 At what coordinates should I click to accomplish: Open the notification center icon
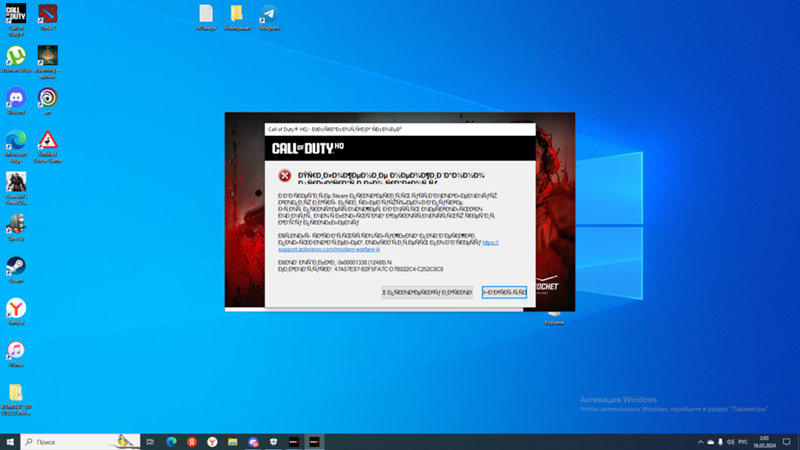[787, 442]
